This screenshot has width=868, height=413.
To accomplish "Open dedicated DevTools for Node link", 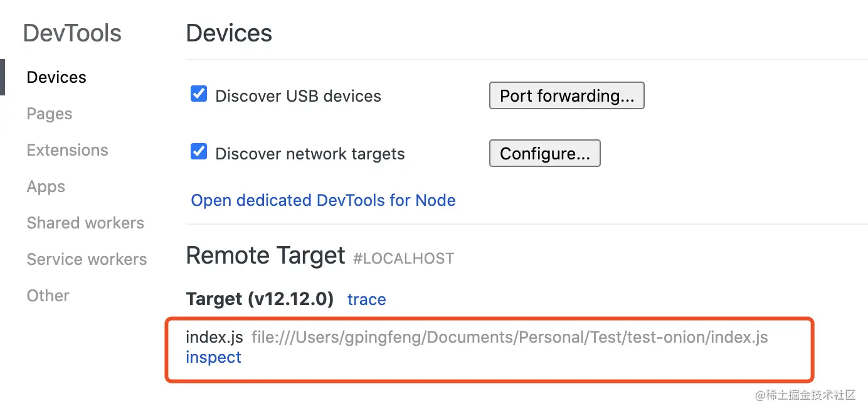I will (x=323, y=200).
